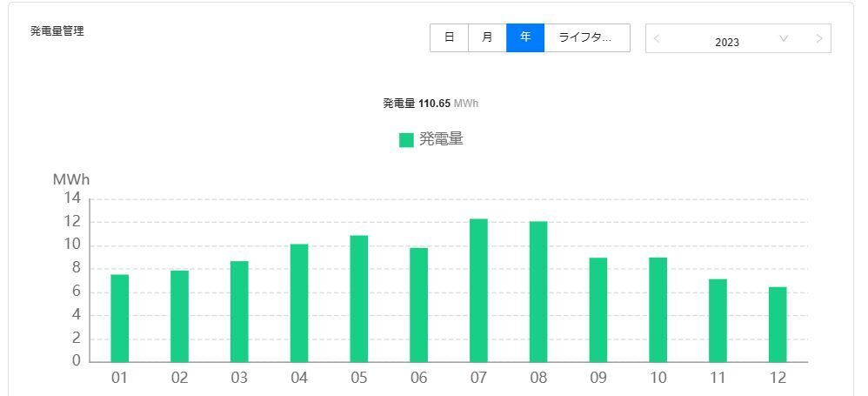Click the January (01) bar
Viewport: 868px width, 396px height.
click(x=119, y=319)
